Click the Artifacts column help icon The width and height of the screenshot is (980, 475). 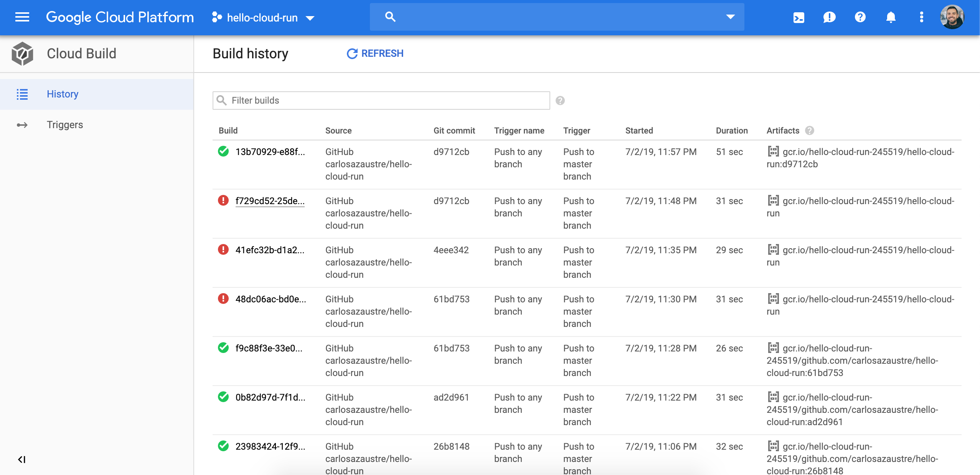pos(810,131)
